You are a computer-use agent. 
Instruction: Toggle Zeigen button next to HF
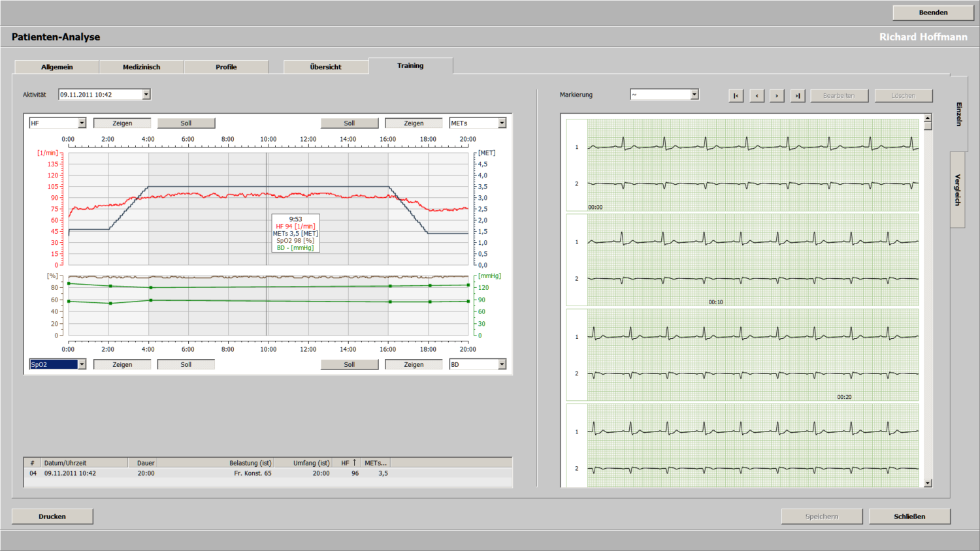tap(122, 123)
